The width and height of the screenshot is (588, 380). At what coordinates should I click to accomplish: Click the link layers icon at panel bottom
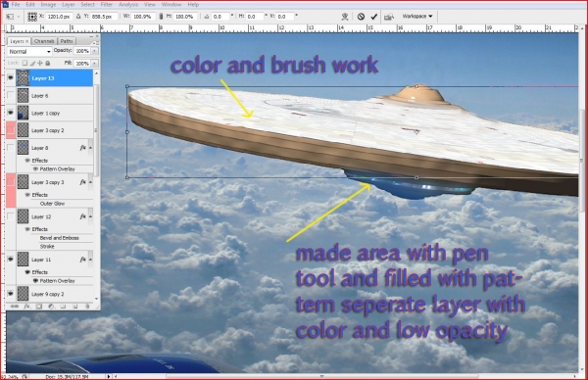click(x=15, y=307)
